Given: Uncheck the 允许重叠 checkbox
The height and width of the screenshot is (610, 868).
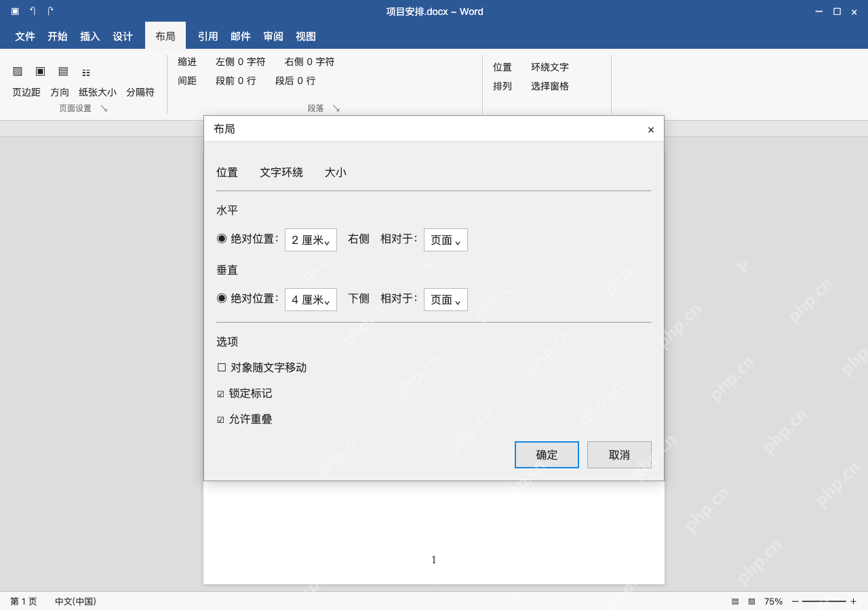Looking at the screenshot, I should pyautogui.click(x=220, y=420).
